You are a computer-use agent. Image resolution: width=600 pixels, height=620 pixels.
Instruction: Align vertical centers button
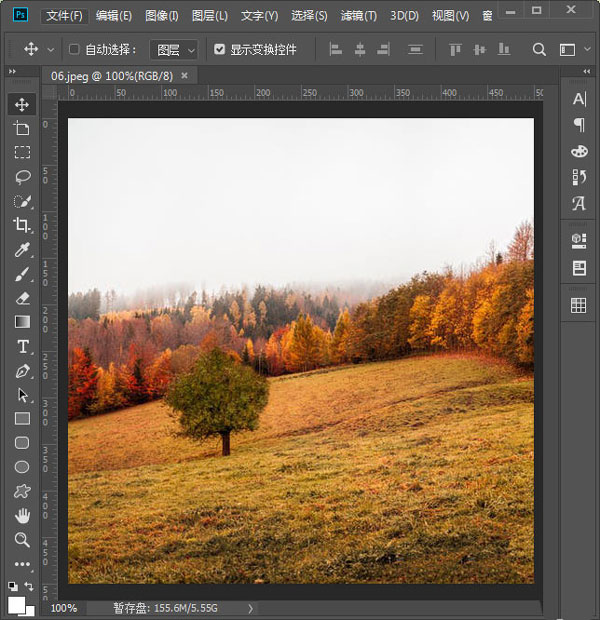(x=479, y=49)
